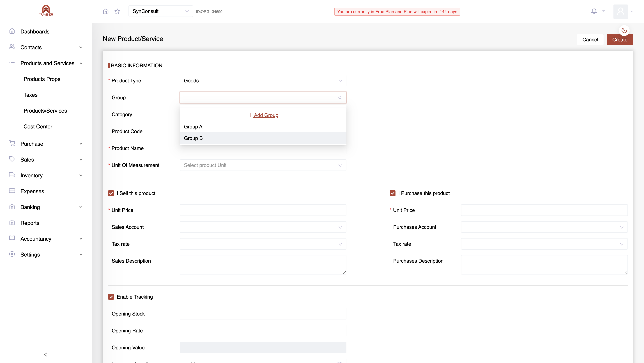Collapse the sidebar with the arrow
This screenshot has height=363, width=644.
pos(46,355)
